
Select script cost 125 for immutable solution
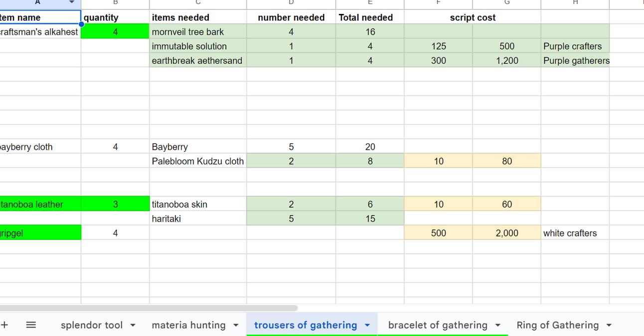438,46
